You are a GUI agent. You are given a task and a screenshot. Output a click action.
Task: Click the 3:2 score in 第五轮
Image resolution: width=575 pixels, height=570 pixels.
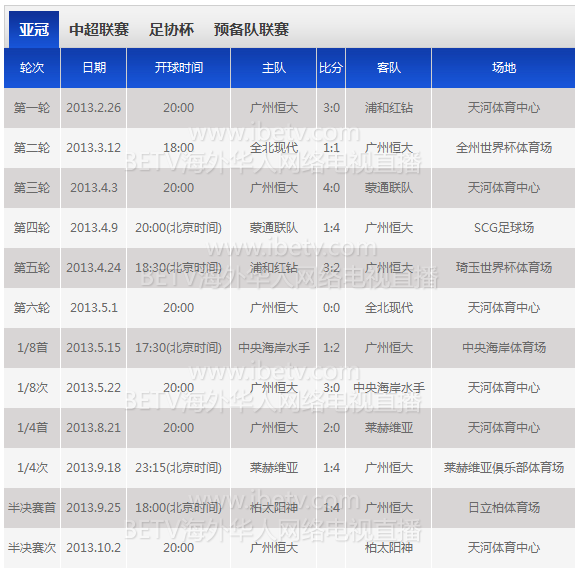pyautogui.click(x=331, y=268)
